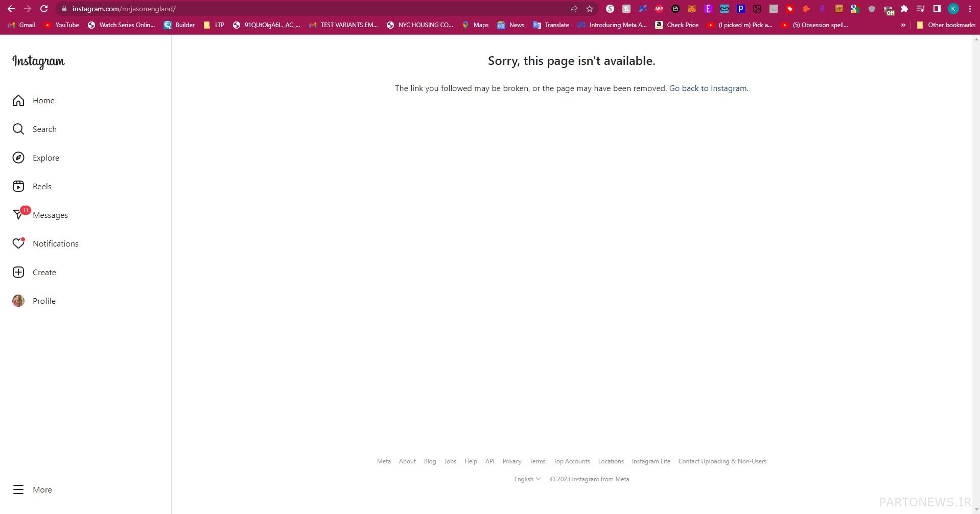This screenshot has width=980, height=514.
Task: Bookmark this page with the star icon
Action: pyautogui.click(x=590, y=9)
